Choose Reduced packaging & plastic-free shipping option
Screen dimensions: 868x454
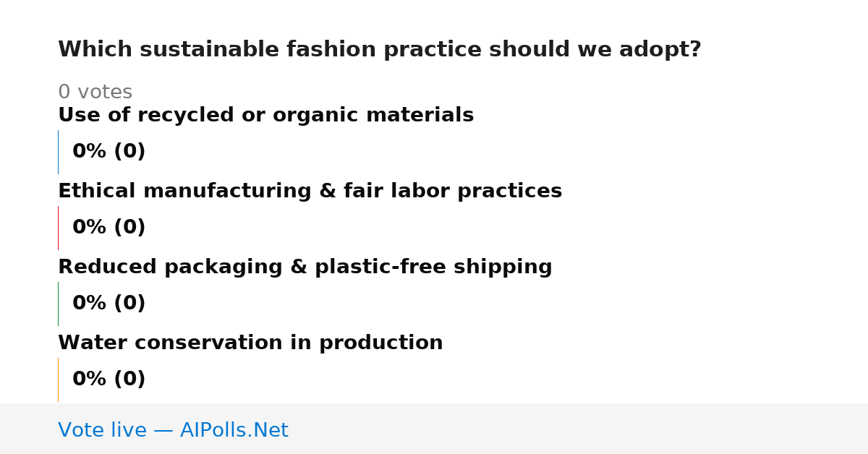[305, 267]
